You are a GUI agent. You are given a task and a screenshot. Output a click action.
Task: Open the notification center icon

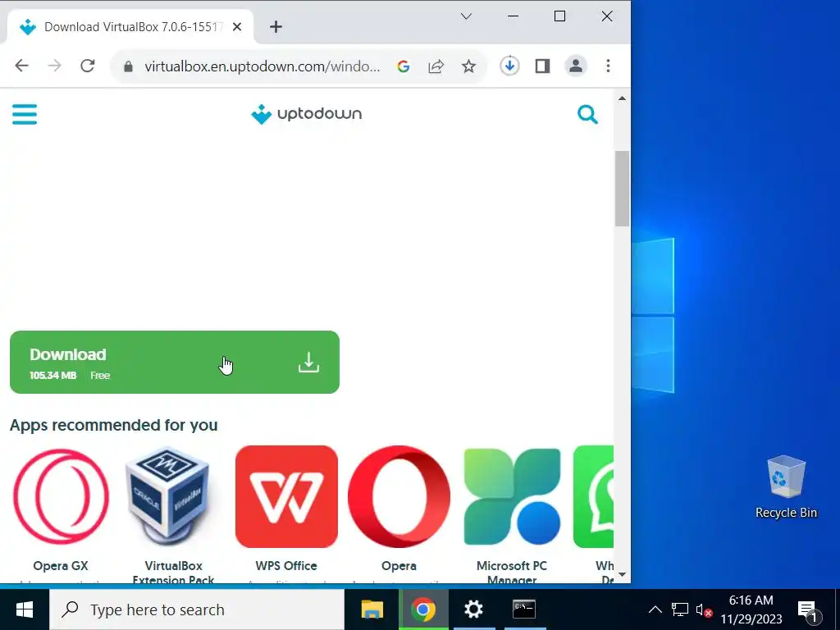click(809, 610)
